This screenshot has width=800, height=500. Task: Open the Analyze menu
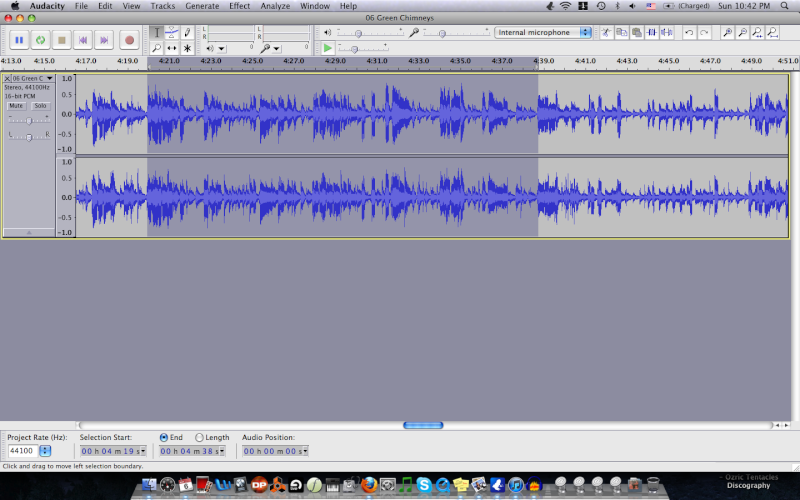[x=275, y=6]
